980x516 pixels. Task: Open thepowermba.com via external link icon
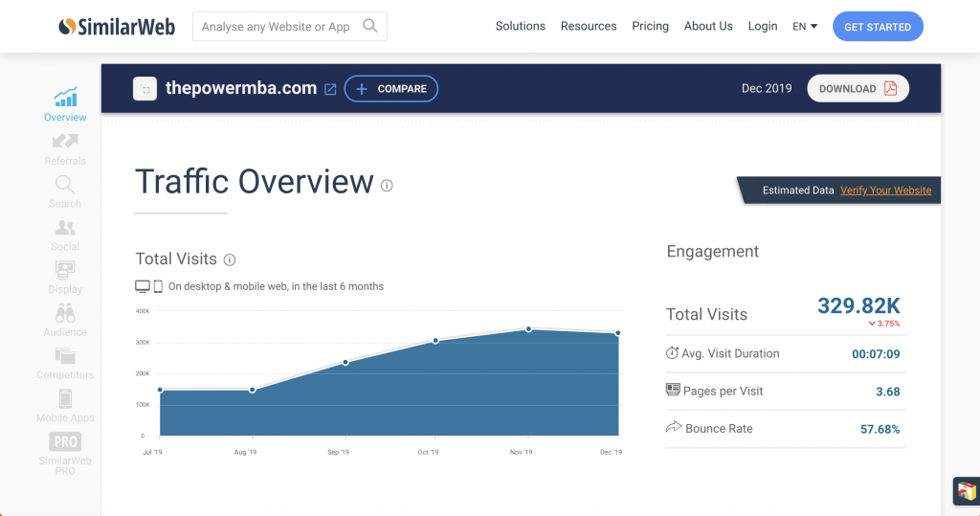(330, 89)
